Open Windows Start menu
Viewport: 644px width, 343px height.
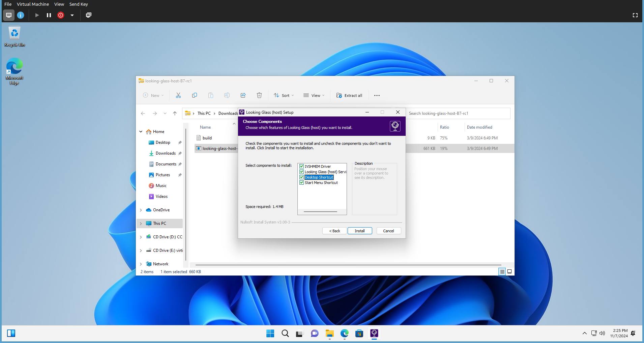(x=270, y=334)
